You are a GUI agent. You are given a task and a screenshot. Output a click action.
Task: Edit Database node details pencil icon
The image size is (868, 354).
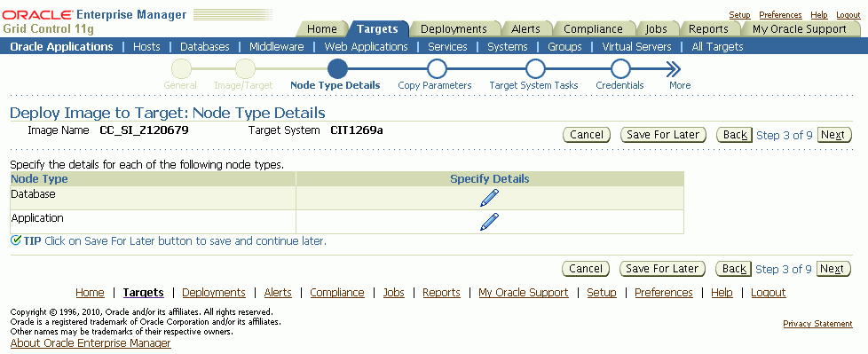tap(489, 198)
